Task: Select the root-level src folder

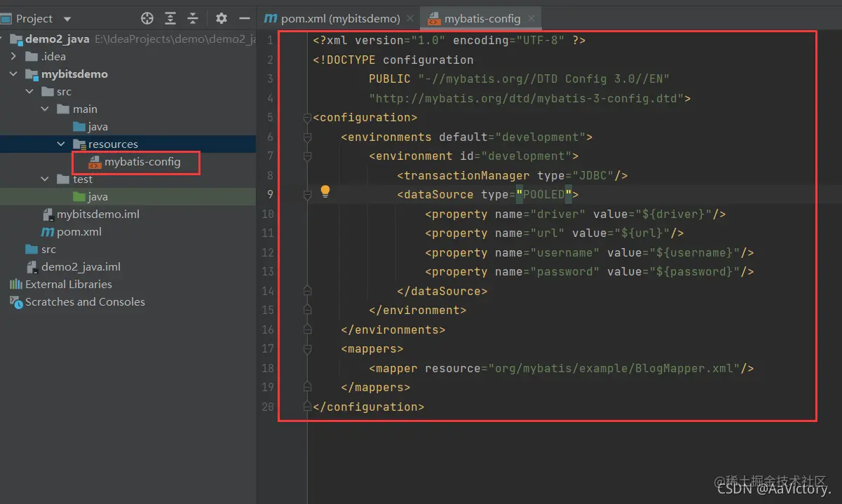Action: 48,250
